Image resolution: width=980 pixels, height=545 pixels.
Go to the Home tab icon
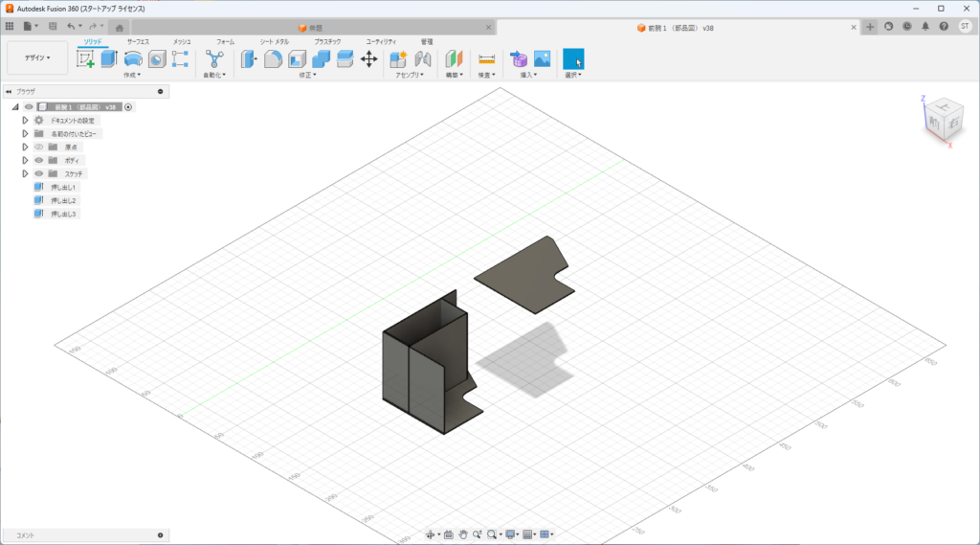pyautogui.click(x=120, y=28)
